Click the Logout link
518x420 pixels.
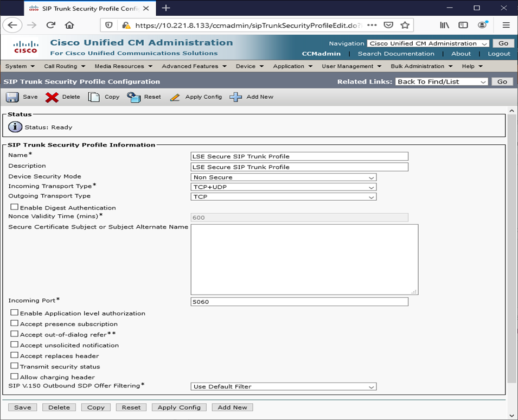tap(498, 54)
